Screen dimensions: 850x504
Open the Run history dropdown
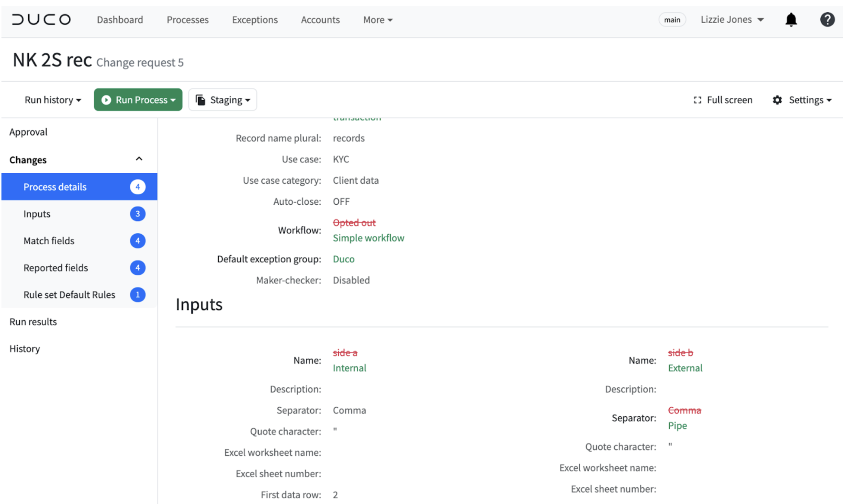[x=53, y=100]
